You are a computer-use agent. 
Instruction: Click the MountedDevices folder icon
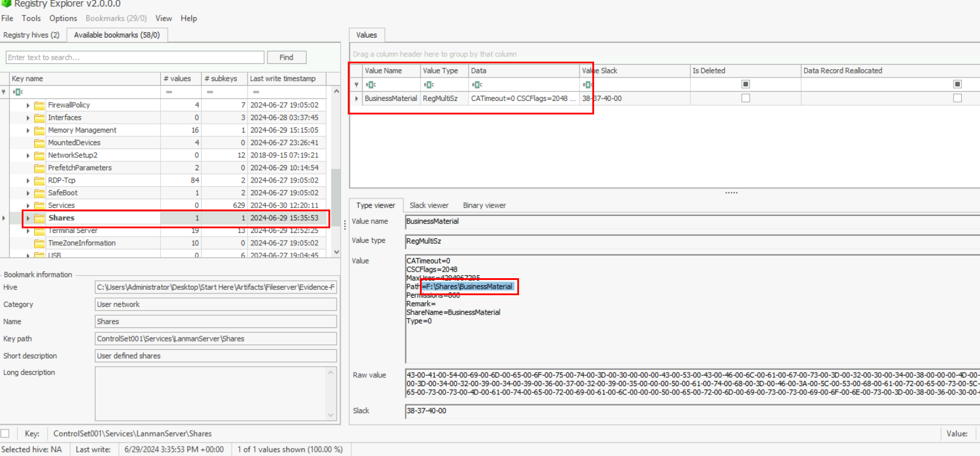[x=39, y=143]
